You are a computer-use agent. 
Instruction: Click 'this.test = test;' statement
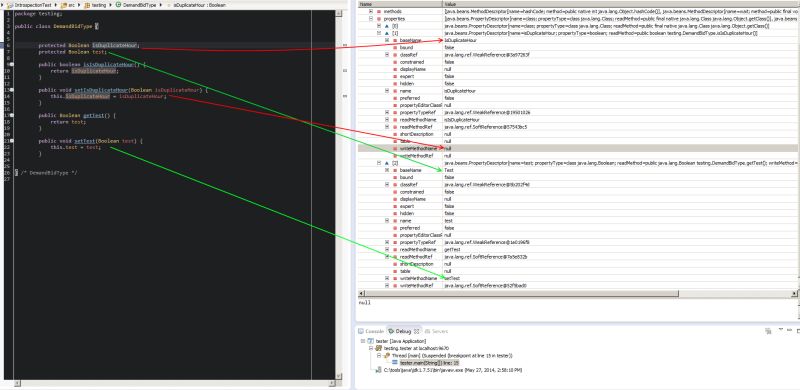76,147
